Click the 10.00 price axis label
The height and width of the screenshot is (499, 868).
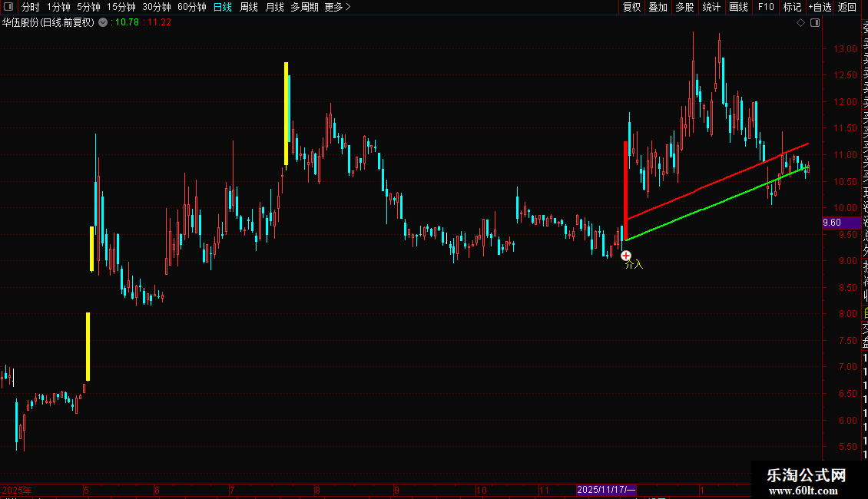pos(845,208)
